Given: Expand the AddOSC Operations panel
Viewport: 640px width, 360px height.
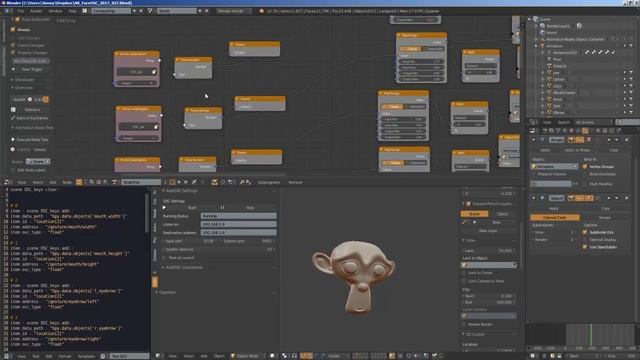Looking at the screenshot, I should [x=164, y=267].
